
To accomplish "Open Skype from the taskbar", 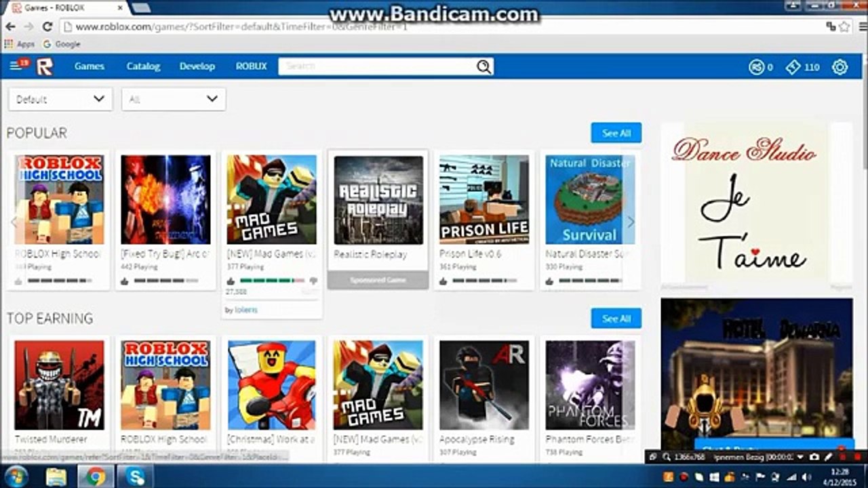I will pos(135,476).
